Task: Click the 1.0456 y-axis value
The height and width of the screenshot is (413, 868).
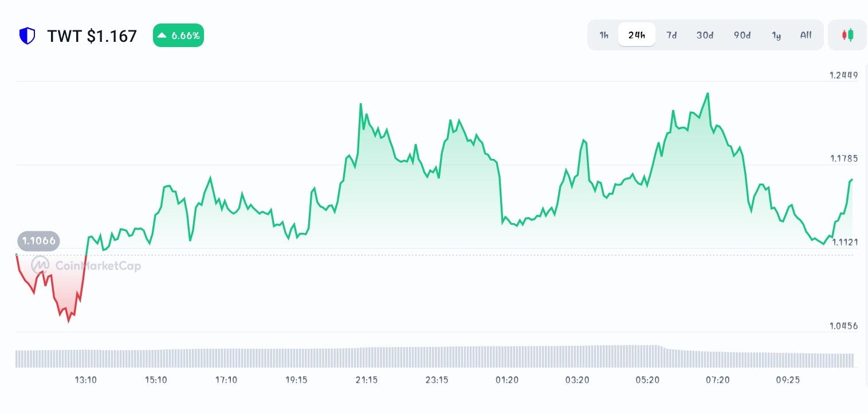Action: coord(844,326)
